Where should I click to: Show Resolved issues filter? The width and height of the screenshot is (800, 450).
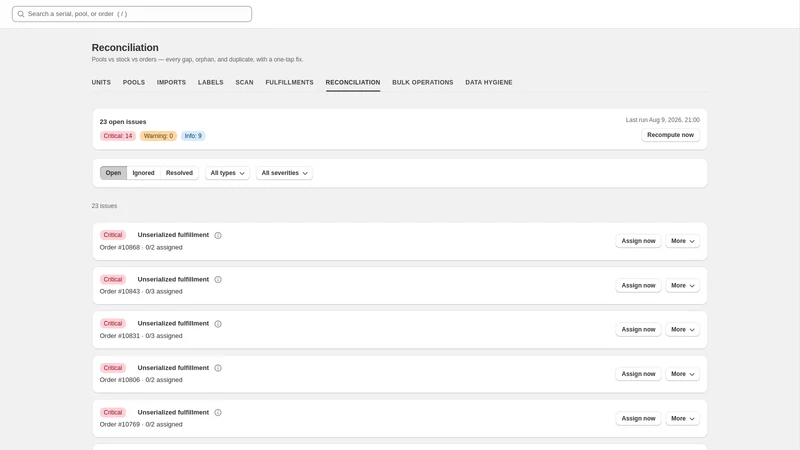[179, 173]
